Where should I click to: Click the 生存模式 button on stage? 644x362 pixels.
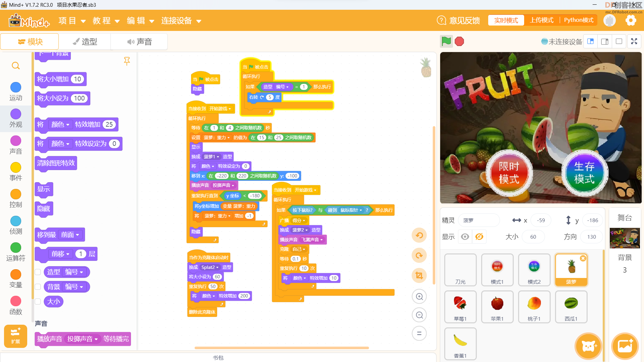[584, 173]
